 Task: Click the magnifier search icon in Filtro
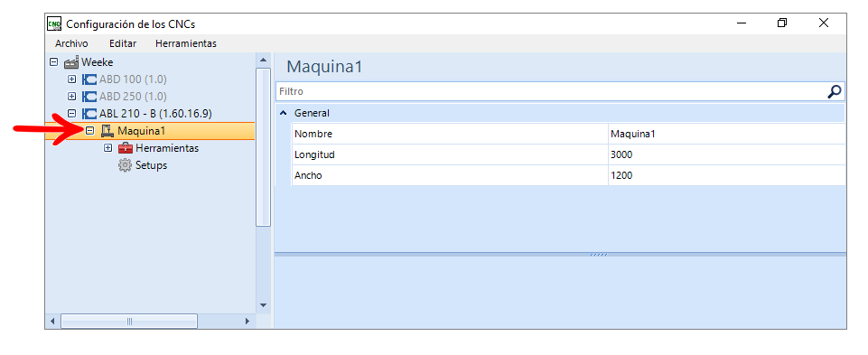[x=835, y=91]
